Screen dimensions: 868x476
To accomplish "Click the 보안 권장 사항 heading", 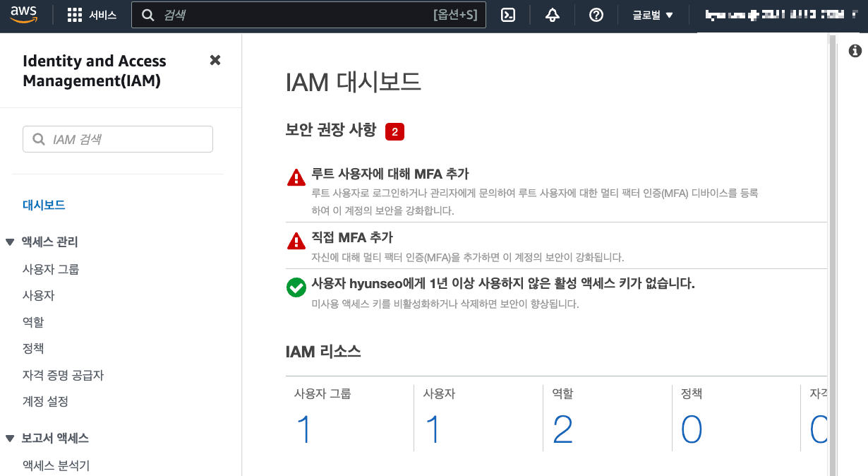I will pos(331,131).
